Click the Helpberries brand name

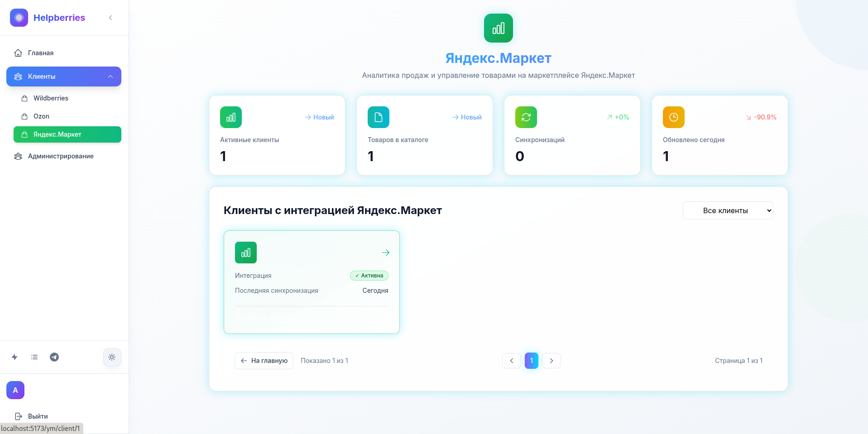click(x=59, y=18)
